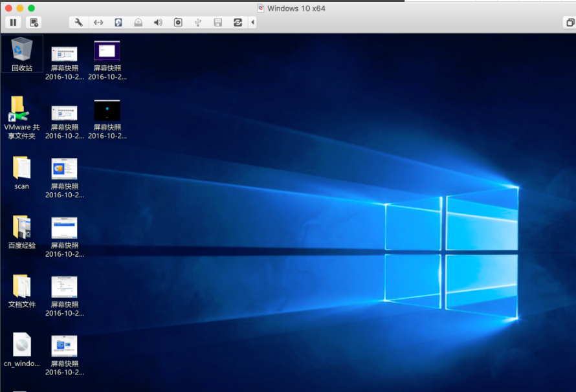Image resolution: width=576 pixels, height=392 pixels.
Task: Click the snapshot button beside the pause icon
Action: pos(33,22)
